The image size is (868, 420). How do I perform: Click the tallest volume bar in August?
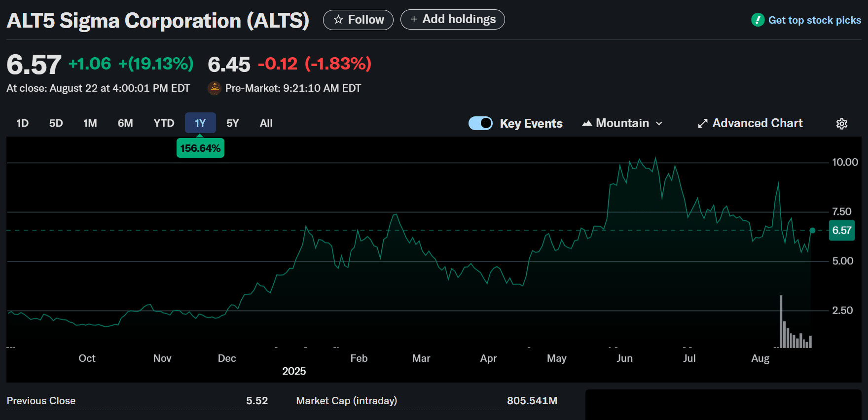click(781, 321)
